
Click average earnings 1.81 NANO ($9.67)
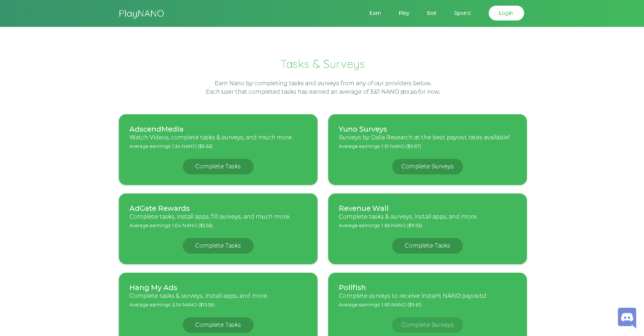[380, 146]
